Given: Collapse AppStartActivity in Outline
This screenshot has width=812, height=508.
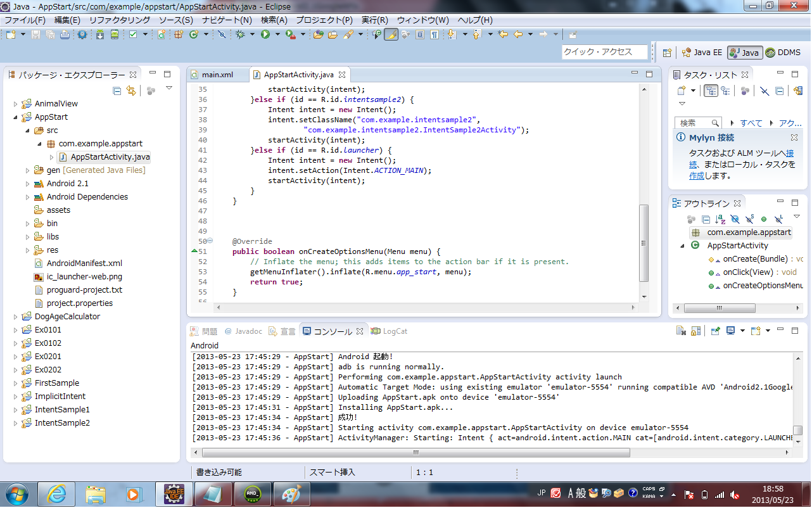Looking at the screenshot, I should pos(682,246).
